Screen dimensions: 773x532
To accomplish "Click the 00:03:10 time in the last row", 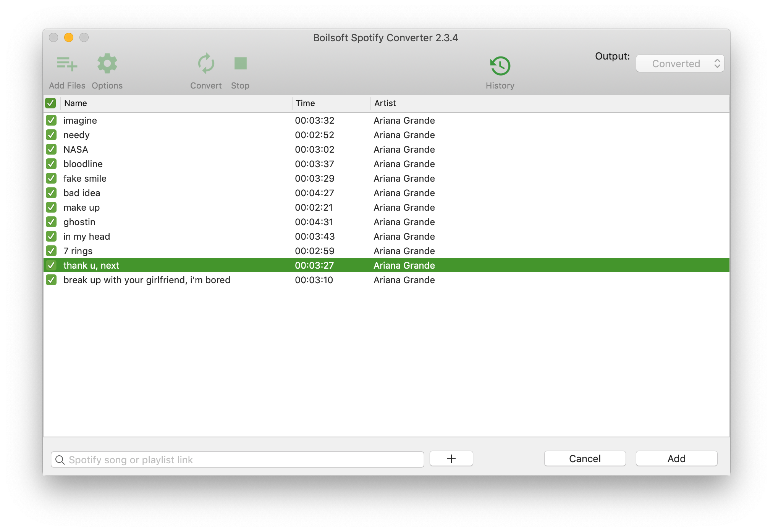I will point(314,280).
